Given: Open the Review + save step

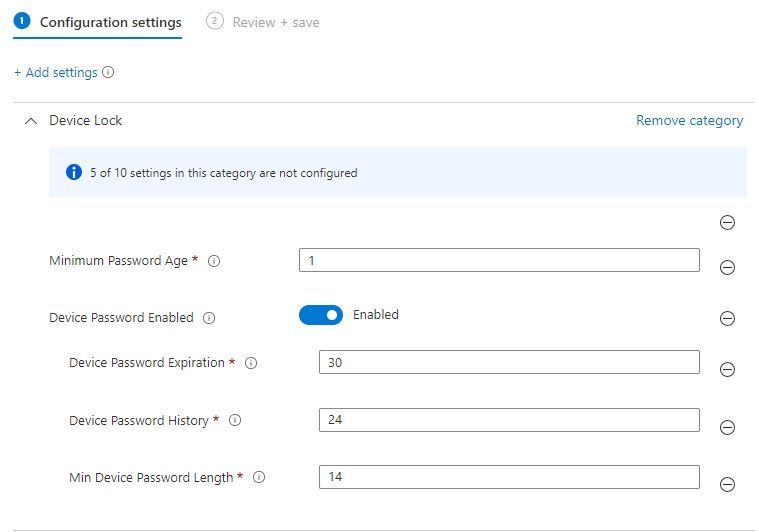Looking at the screenshot, I should 275,22.
